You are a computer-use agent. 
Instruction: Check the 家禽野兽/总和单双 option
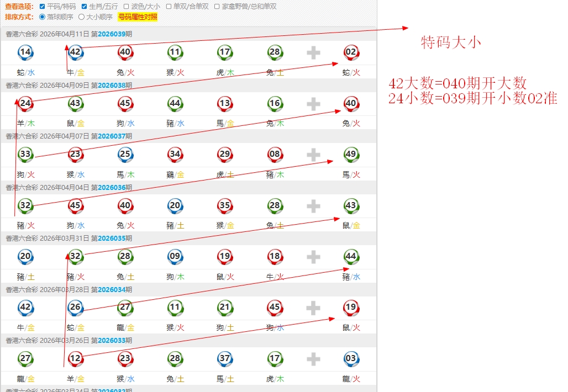pyautogui.click(x=217, y=7)
